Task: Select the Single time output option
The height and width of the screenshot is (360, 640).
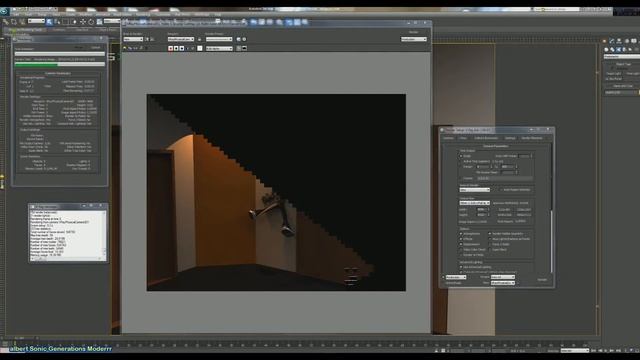Action: tap(461, 156)
